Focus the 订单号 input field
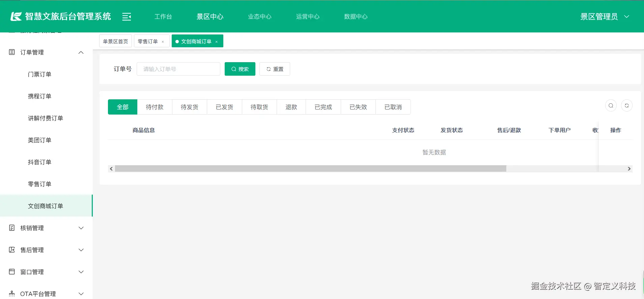Screen dimensions: 644x299 pos(178,69)
